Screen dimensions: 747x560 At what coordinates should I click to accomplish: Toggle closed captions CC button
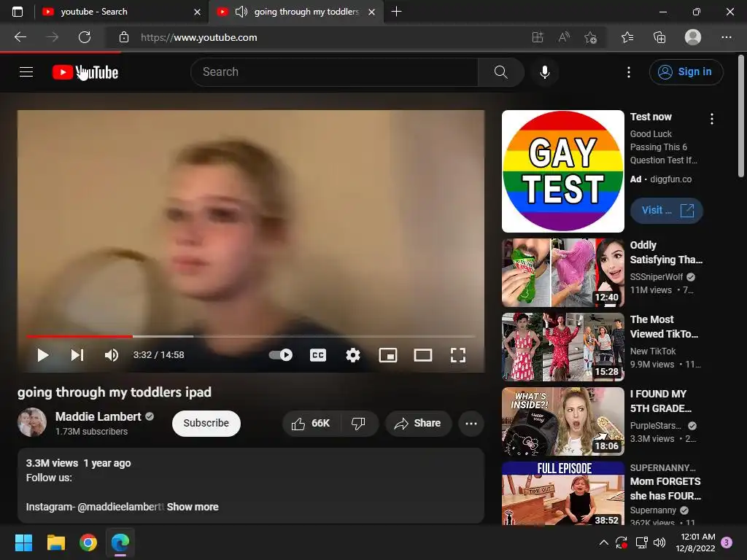pos(318,355)
